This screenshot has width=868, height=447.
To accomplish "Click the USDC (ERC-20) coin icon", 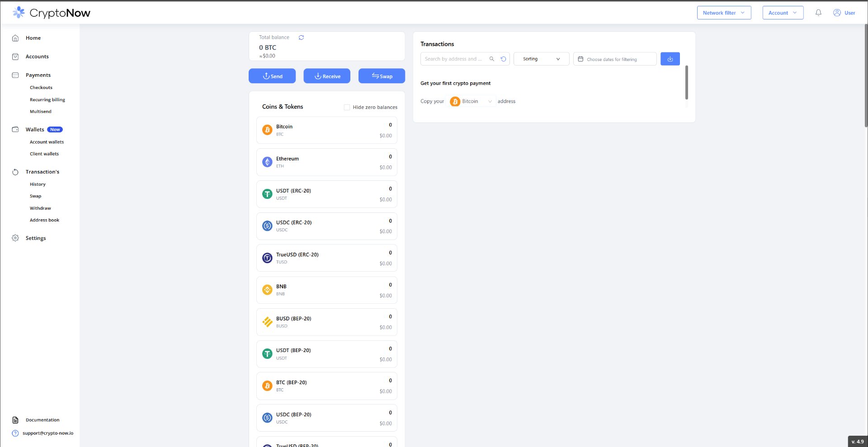I will point(267,226).
